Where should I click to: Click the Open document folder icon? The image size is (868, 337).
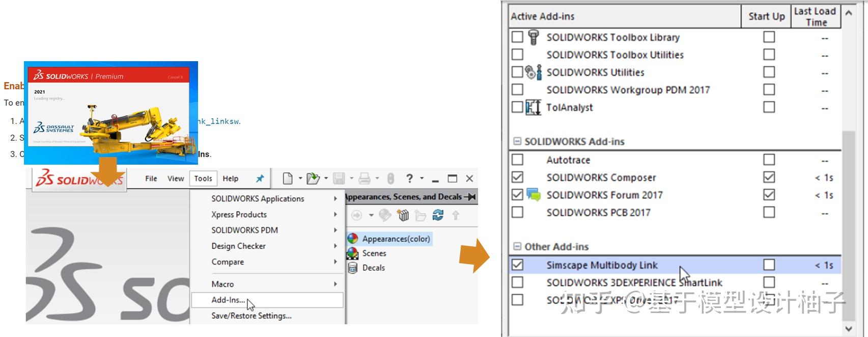[x=313, y=178]
